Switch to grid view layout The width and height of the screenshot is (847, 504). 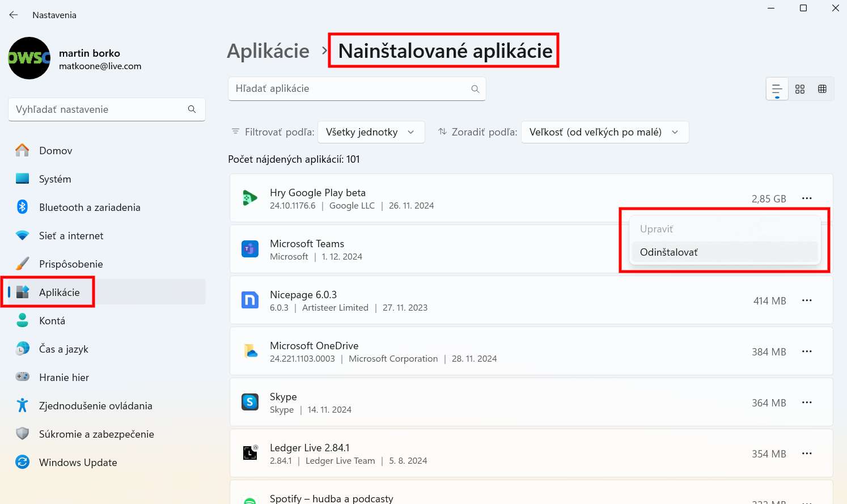(800, 89)
